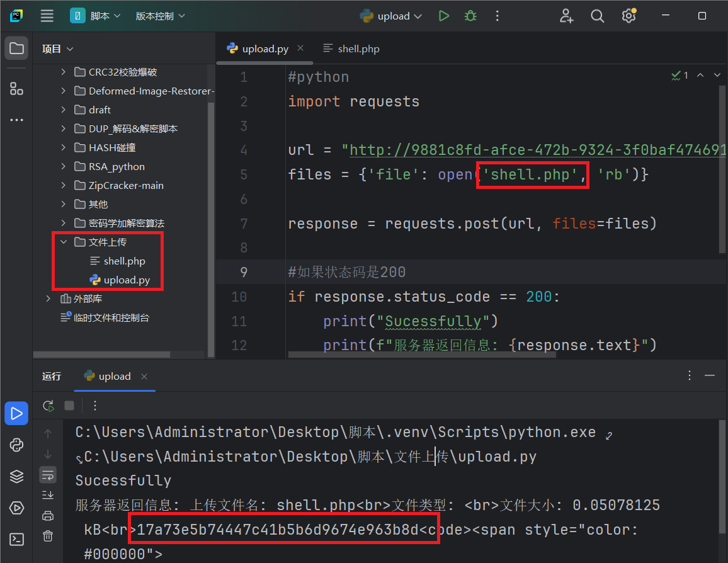The image size is (728, 563).
Task: Open the inspections widget checkmark
Action: tap(680, 75)
